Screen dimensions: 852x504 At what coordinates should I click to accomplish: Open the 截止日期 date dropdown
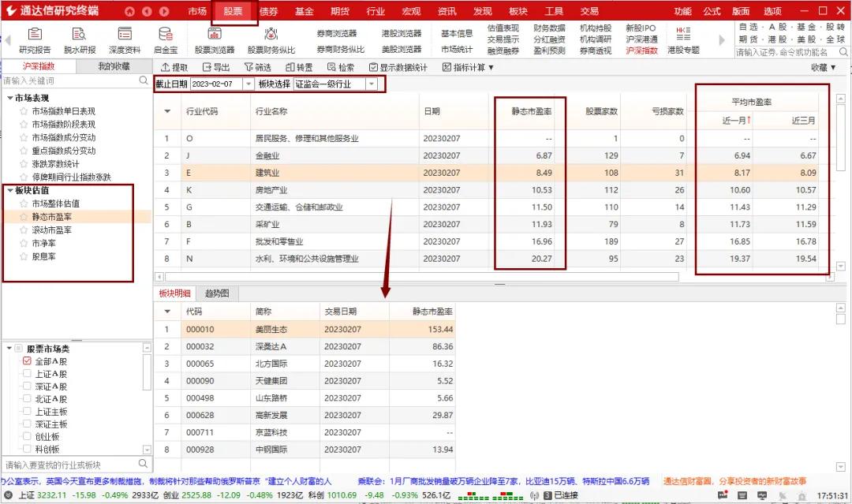tap(248, 84)
